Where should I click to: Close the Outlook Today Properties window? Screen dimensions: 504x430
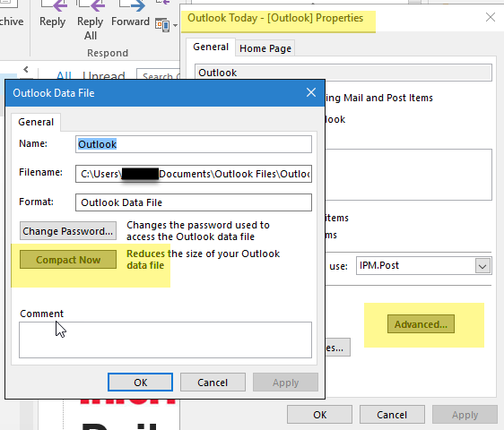[x=491, y=17]
